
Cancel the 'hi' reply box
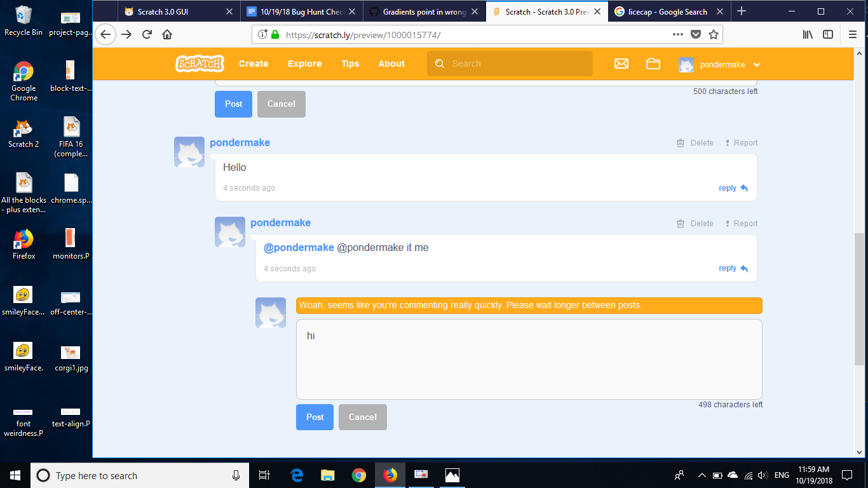[x=362, y=417]
